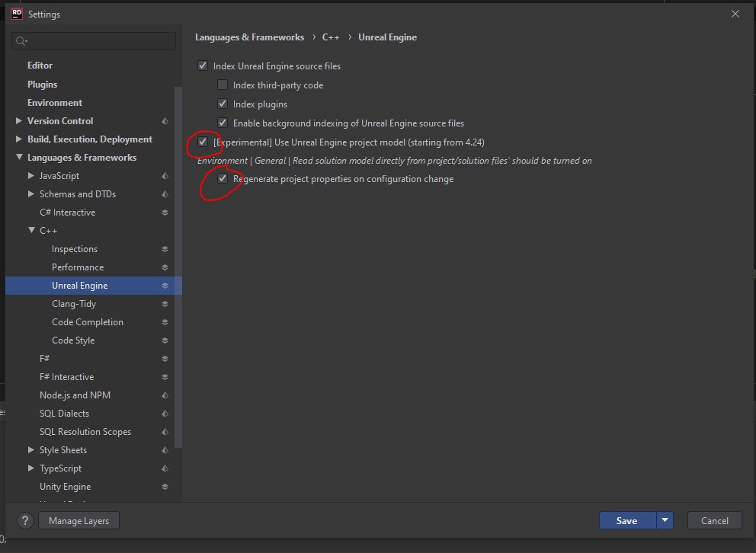Click the layers icon next to Code Style
Image resolution: width=756 pixels, height=553 pixels.
coord(165,340)
